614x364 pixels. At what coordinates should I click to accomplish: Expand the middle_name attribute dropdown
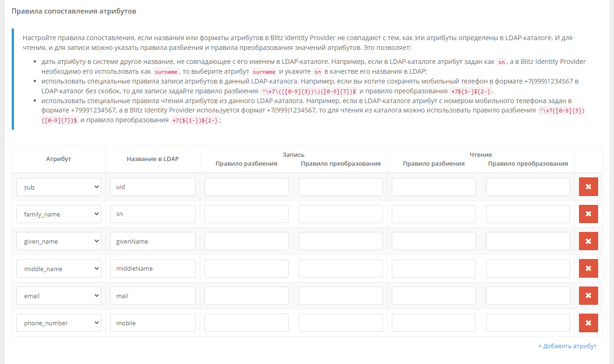coord(59,268)
